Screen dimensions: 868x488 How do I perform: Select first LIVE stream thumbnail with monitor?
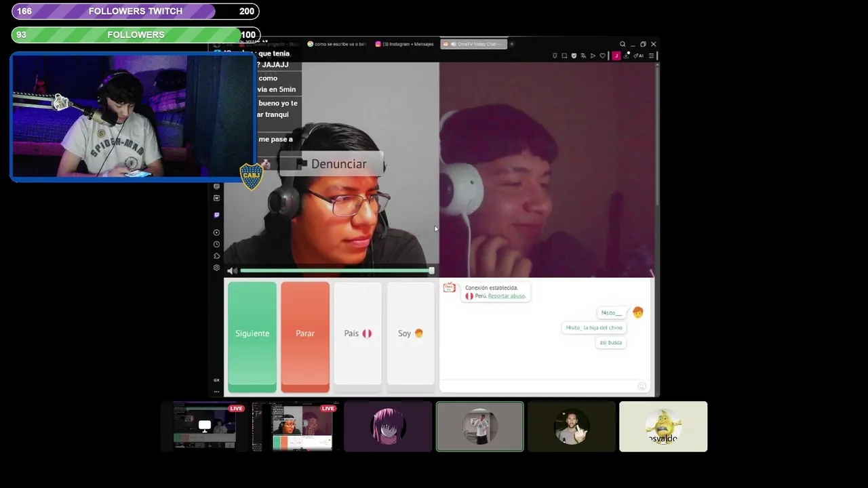[x=204, y=426]
